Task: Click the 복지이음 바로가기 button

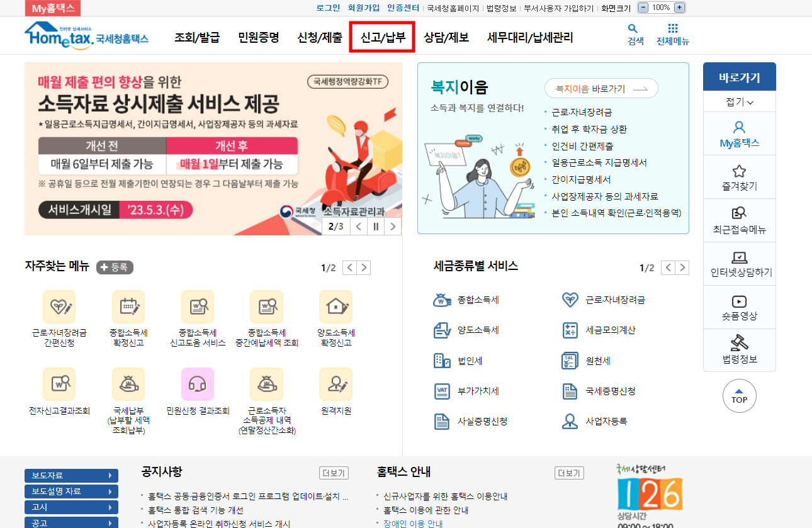Action: click(601, 89)
